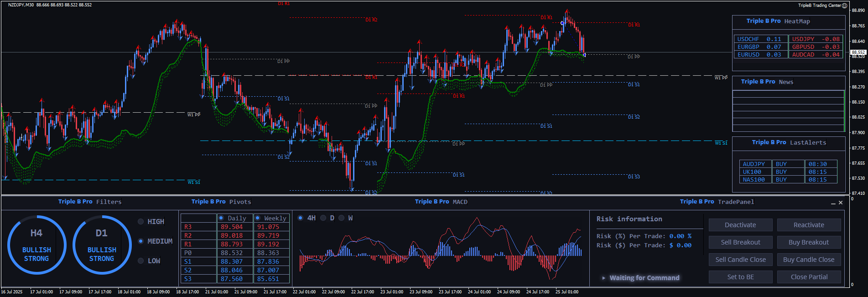
Task: Switch MACD timeframe to D
Action: pos(323,218)
